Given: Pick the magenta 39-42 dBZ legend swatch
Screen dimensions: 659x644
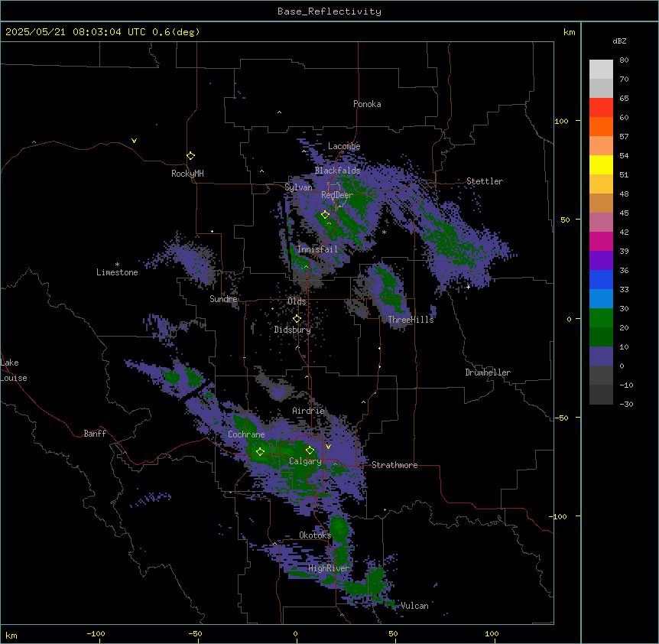Looking at the screenshot, I should pyautogui.click(x=601, y=242).
